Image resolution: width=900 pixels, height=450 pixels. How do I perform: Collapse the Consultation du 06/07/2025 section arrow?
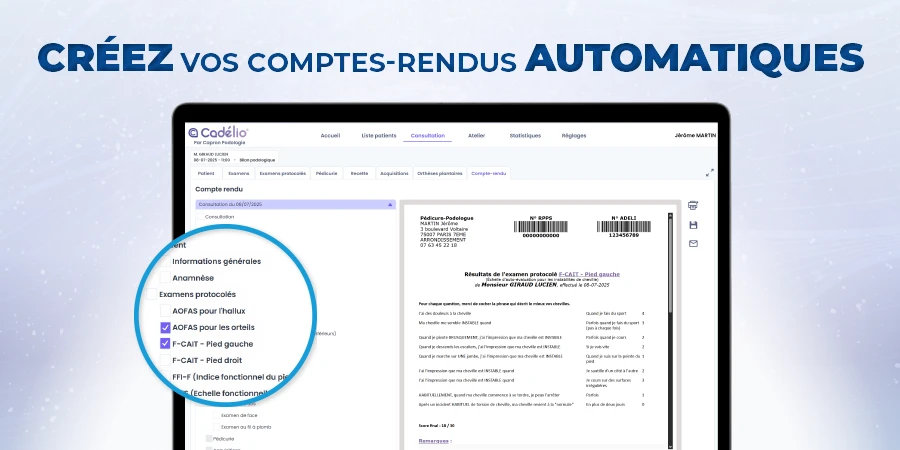click(390, 204)
